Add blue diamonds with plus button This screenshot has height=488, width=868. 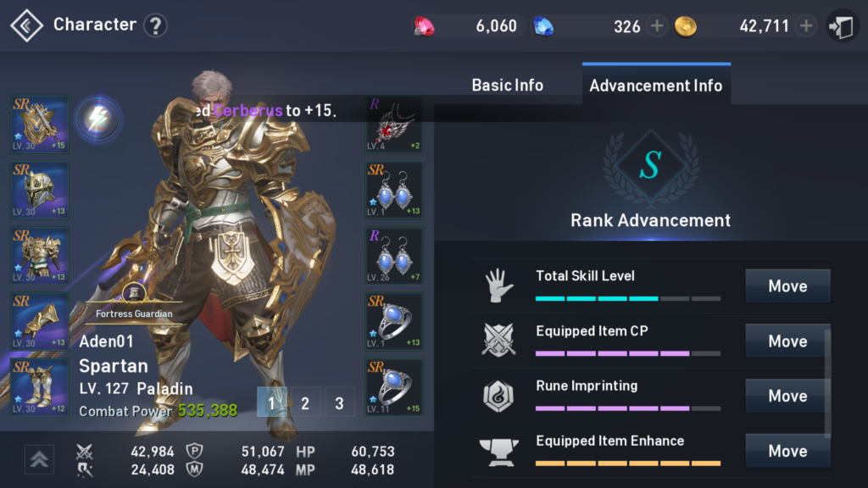[657, 26]
